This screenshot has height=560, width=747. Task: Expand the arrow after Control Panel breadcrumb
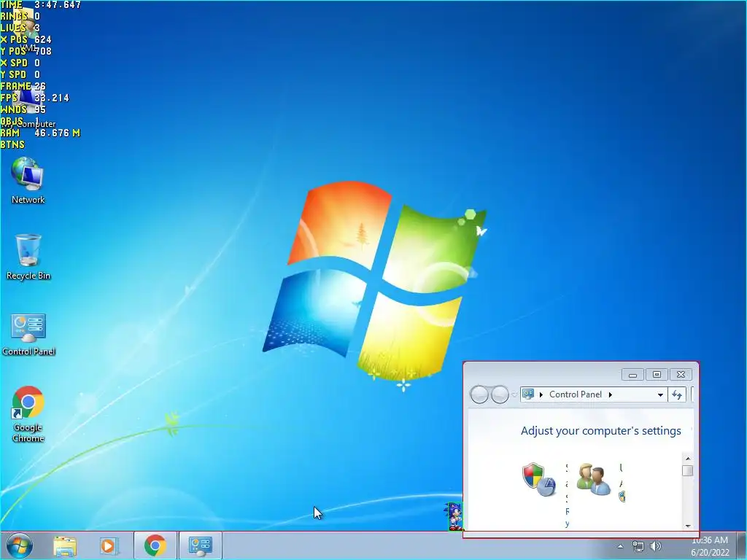[611, 394]
